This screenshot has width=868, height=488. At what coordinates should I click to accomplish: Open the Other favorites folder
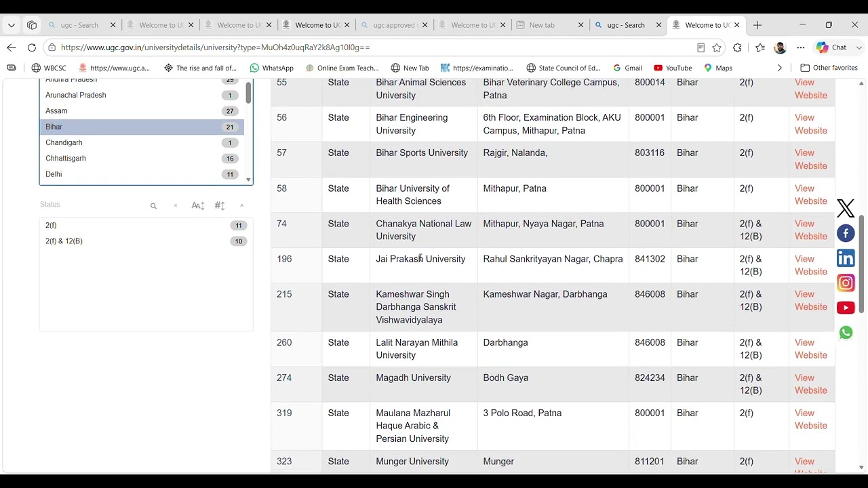(829, 68)
